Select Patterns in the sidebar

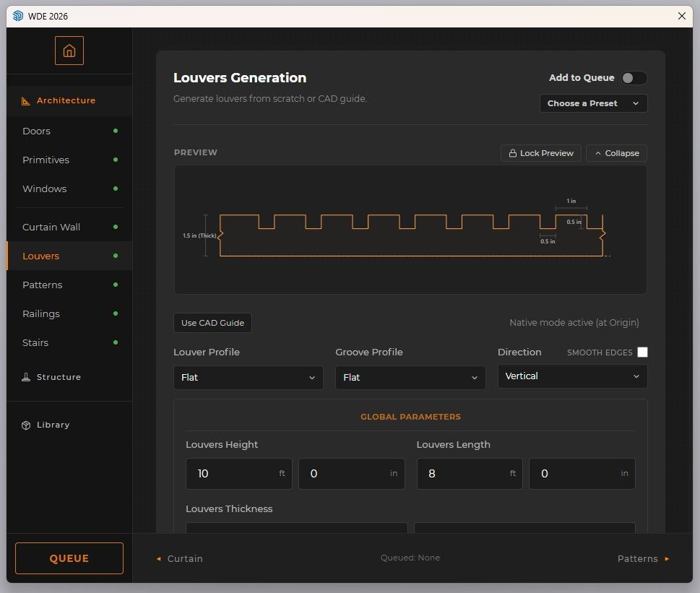69,285
